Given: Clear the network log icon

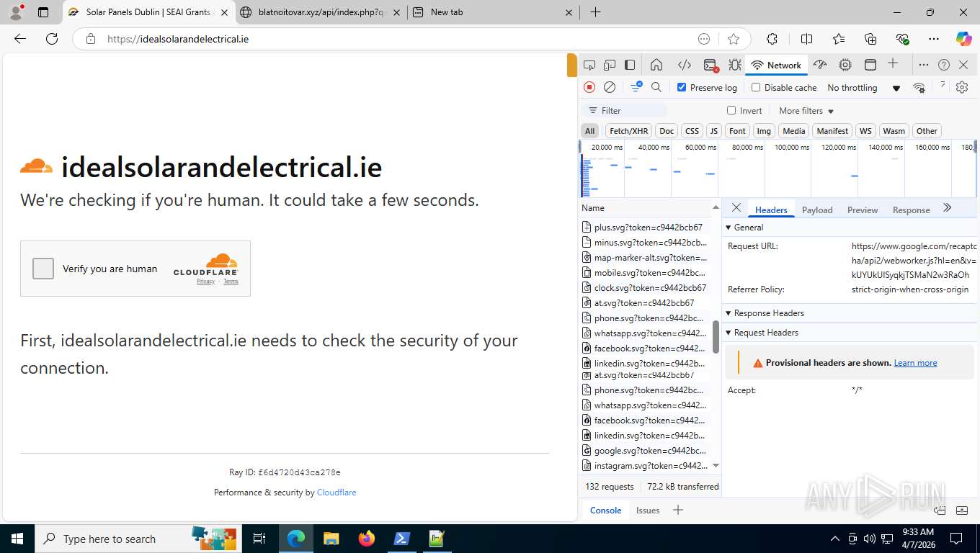Looking at the screenshot, I should pos(610,87).
